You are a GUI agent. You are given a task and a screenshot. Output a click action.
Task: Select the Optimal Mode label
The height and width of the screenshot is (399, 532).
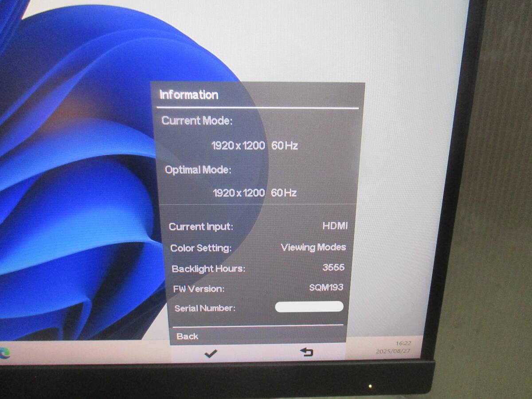click(x=198, y=170)
